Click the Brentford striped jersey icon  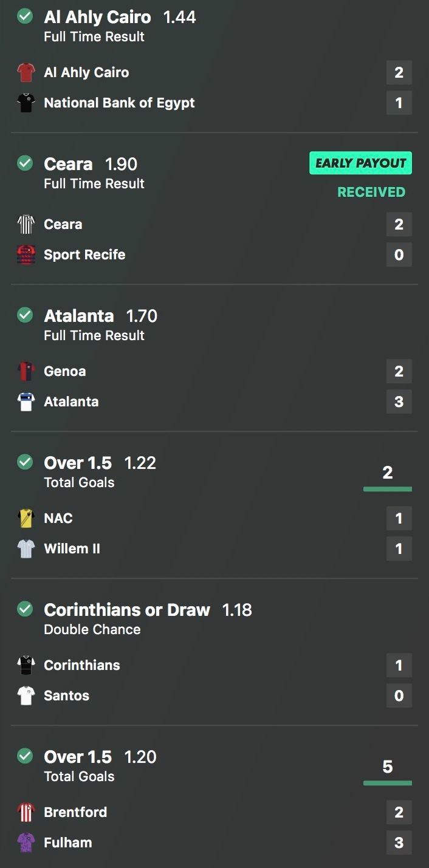pos(26,812)
